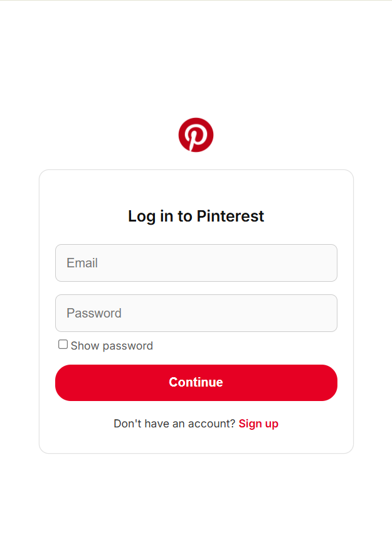Tick the box beside Show password
Screen dimensions: 392x546
(x=63, y=345)
